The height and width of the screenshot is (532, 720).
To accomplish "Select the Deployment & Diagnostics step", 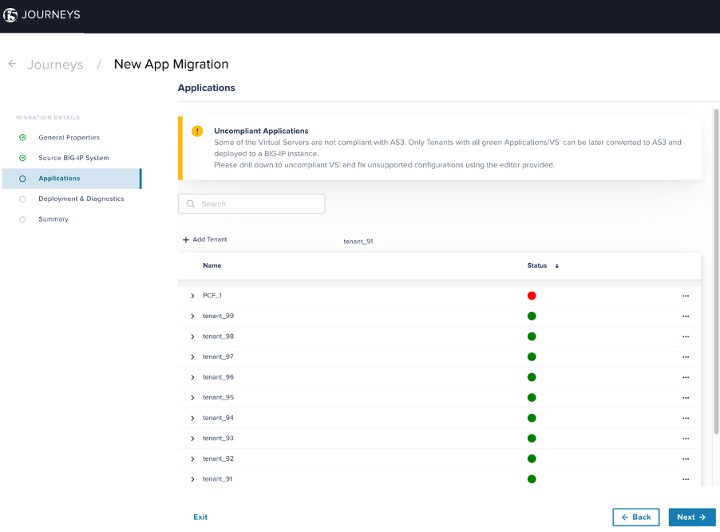I will (x=81, y=199).
